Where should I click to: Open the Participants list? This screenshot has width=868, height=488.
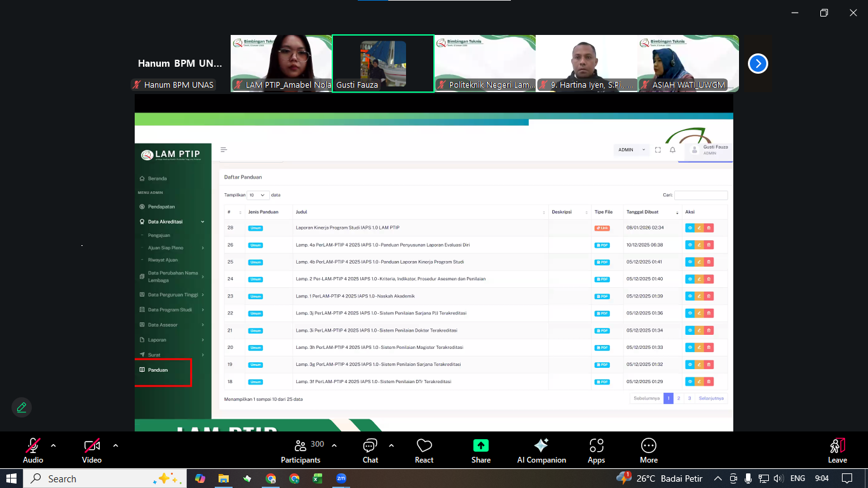pyautogui.click(x=301, y=451)
